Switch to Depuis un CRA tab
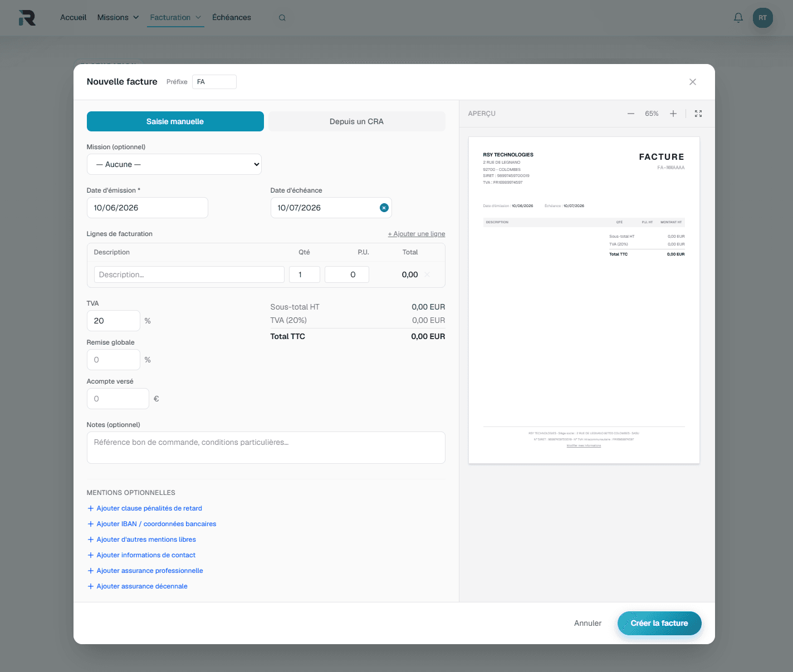Image resolution: width=793 pixels, height=672 pixels. (x=357, y=121)
